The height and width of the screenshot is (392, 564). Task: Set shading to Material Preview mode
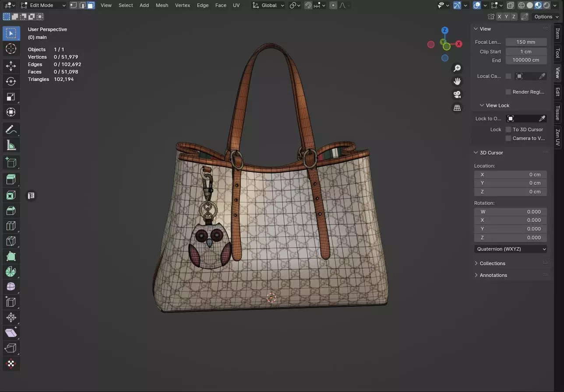click(538, 5)
